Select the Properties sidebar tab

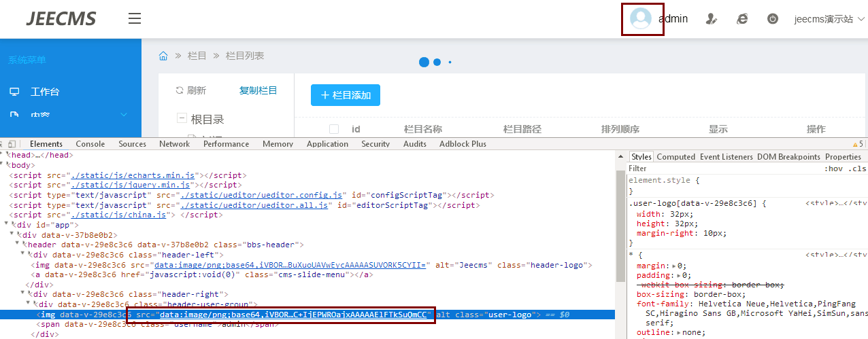(843, 157)
